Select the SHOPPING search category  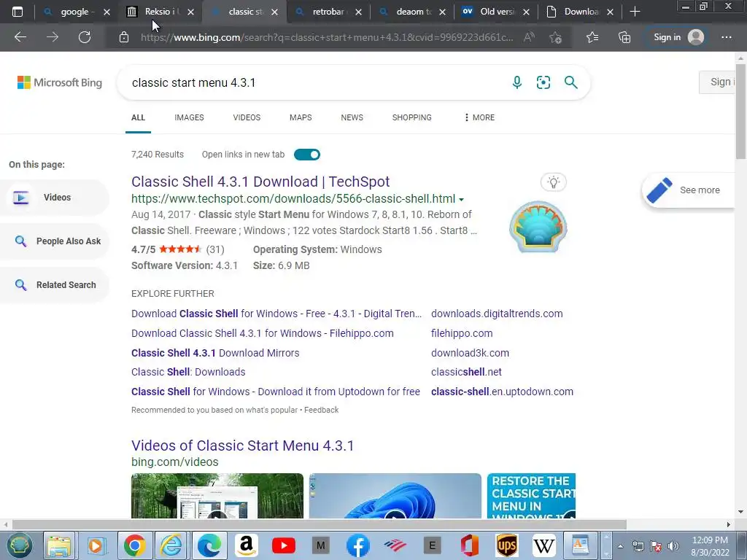[x=411, y=117]
